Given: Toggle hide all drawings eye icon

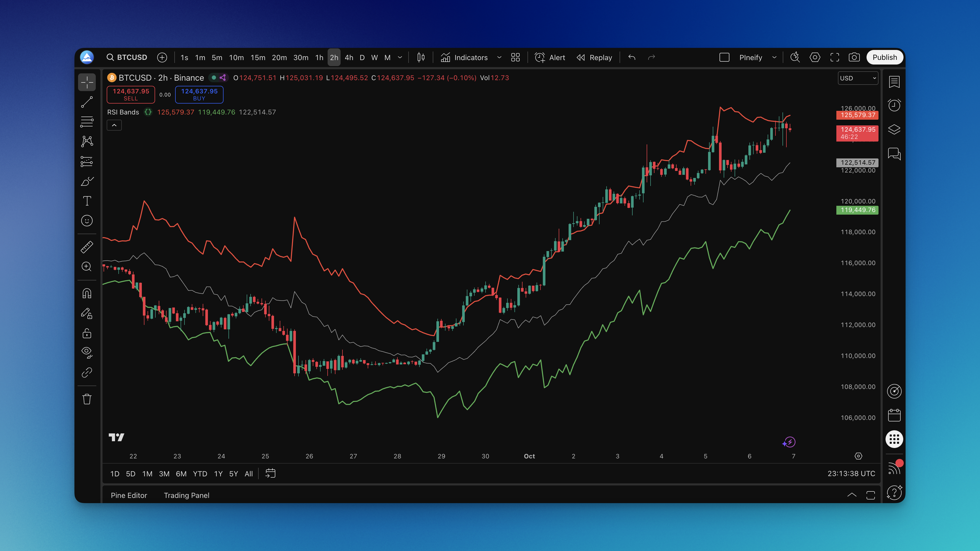Looking at the screenshot, I should [x=87, y=352].
